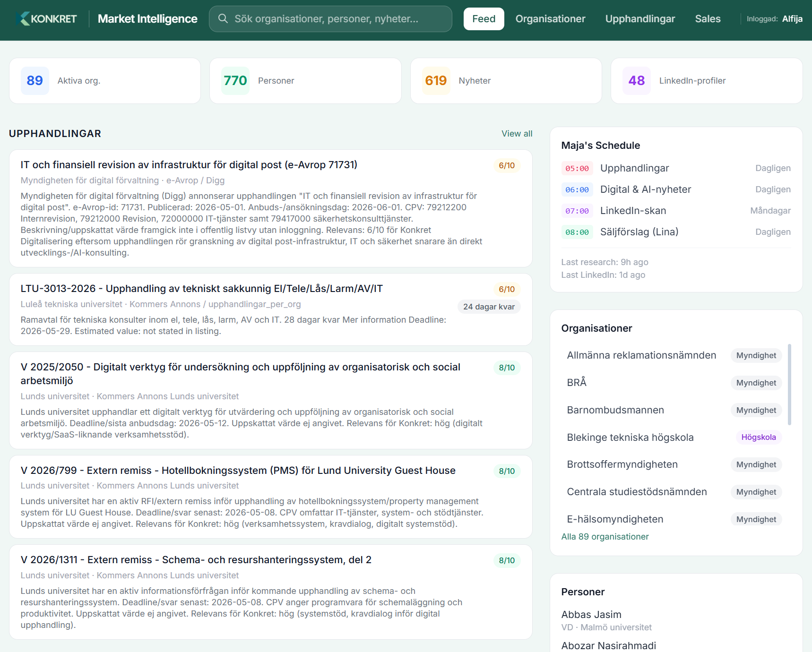Open e-Avrop 71731 digital post tender
This screenshot has width=812, height=652.
pyautogui.click(x=189, y=165)
